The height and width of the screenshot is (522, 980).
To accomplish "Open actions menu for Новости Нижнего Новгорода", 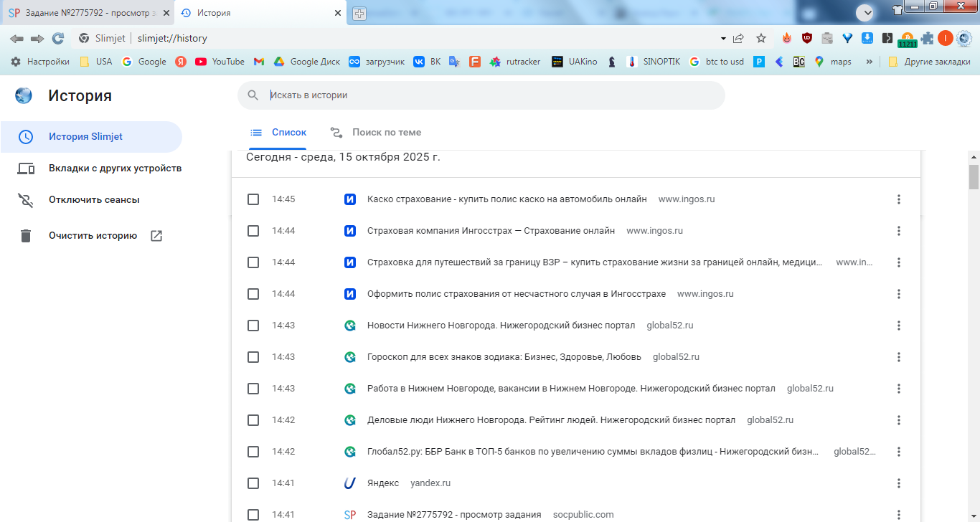I will click(x=899, y=326).
